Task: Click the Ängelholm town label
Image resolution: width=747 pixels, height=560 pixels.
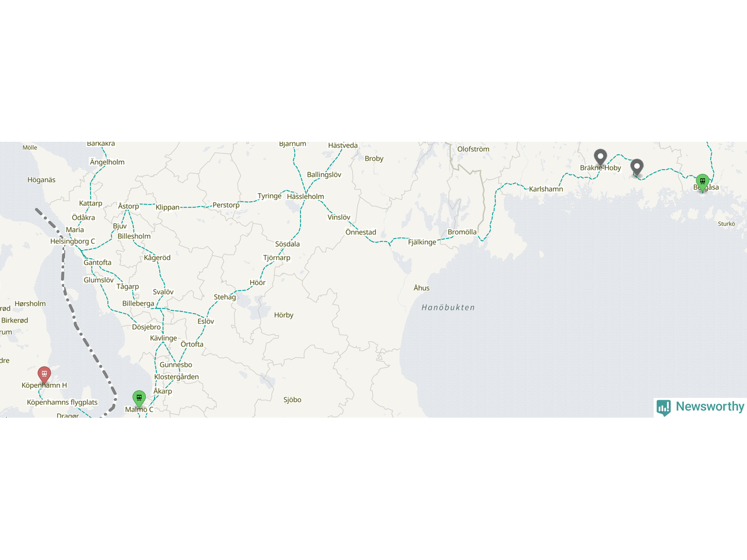Action: coord(107,162)
